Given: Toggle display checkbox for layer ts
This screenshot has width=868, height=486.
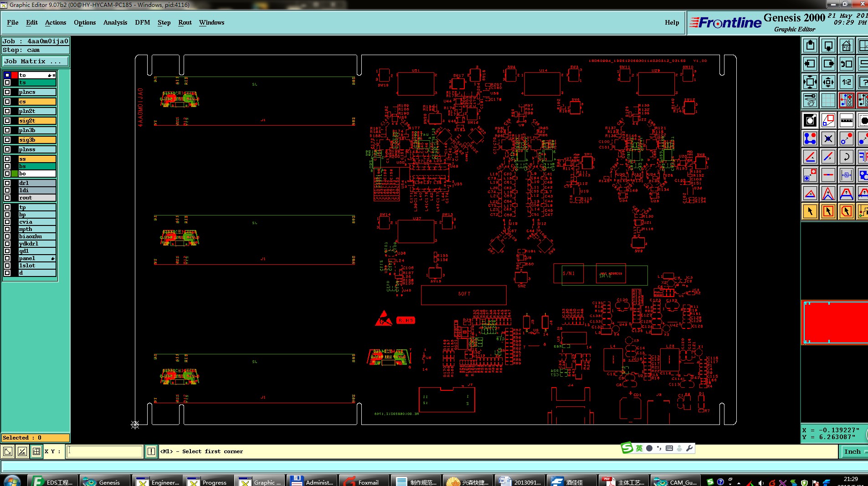Looking at the screenshot, I should 7,82.
